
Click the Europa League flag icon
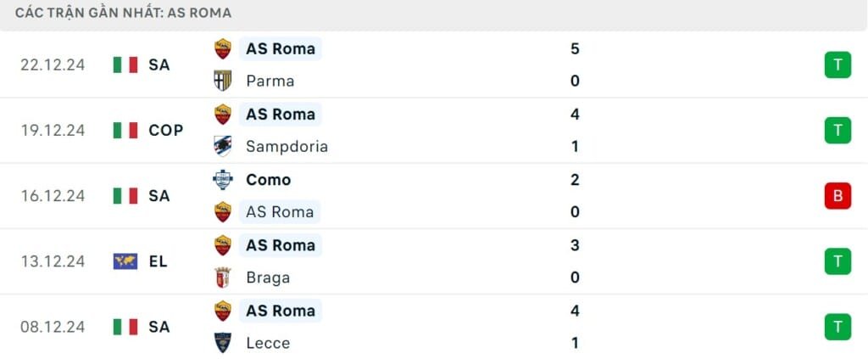(x=125, y=261)
